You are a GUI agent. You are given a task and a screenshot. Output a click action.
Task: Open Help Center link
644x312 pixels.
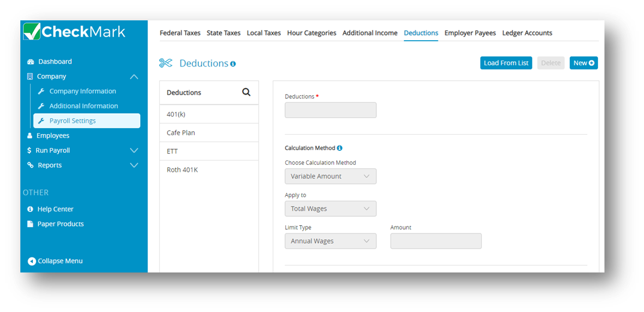pos(56,209)
